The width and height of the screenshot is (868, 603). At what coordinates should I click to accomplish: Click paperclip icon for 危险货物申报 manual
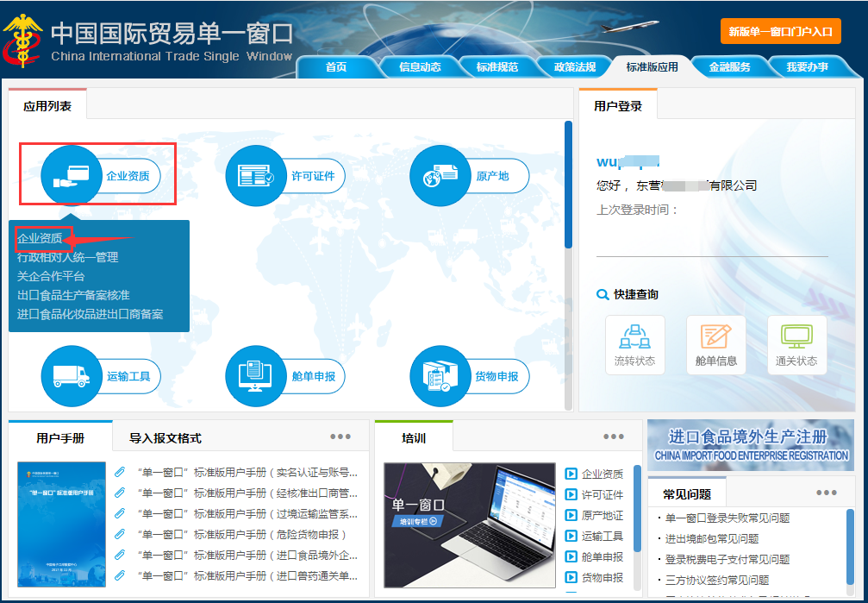coord(120,534)
